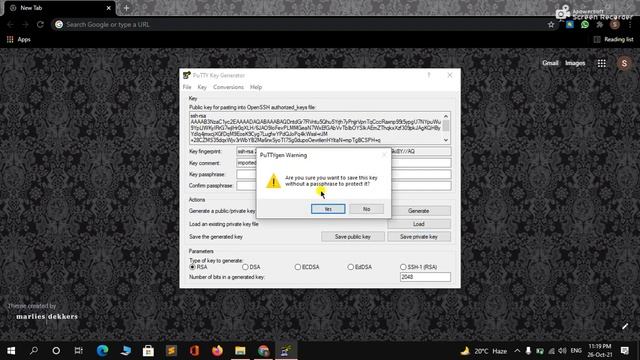This screenshot has width=640, height=360.
Task: Open the Windows Start menu
Action: (x=11, y=351)
